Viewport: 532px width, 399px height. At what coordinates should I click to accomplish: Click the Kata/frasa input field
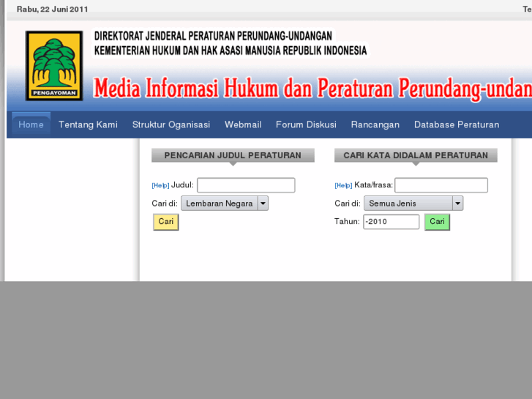[441, 185]
